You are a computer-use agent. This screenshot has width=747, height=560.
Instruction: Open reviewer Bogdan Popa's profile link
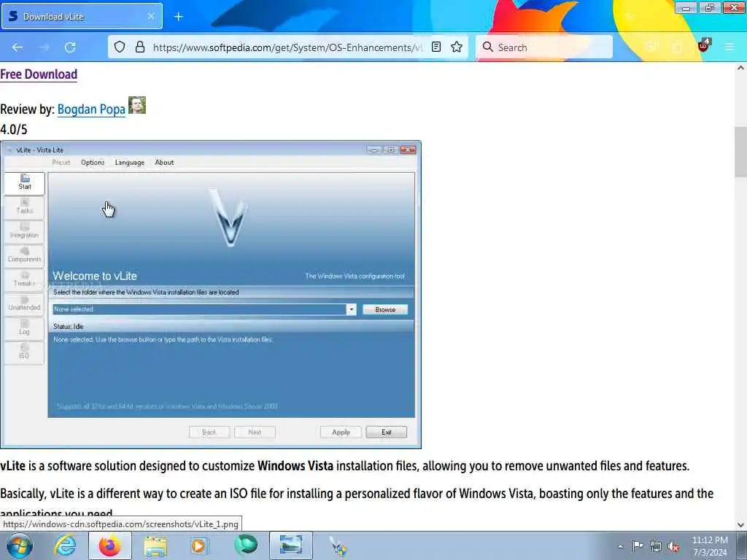(x=91, y=109)
